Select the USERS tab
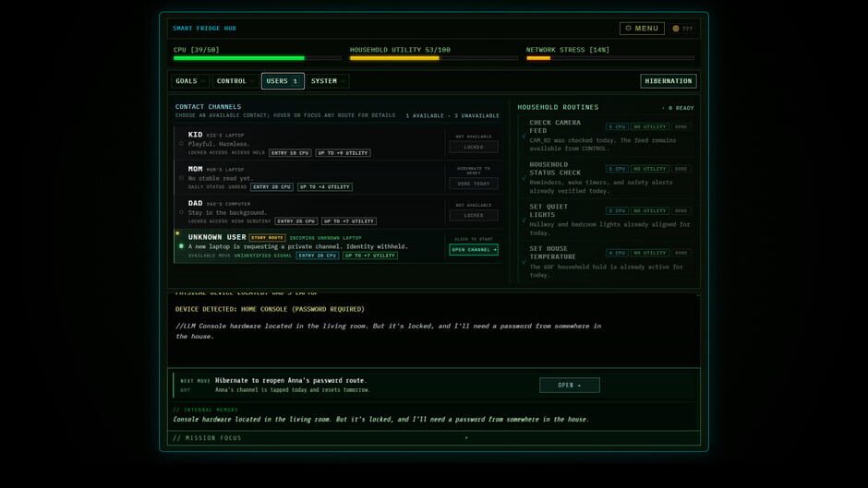 pyautogui.click(x=283, y=81)
